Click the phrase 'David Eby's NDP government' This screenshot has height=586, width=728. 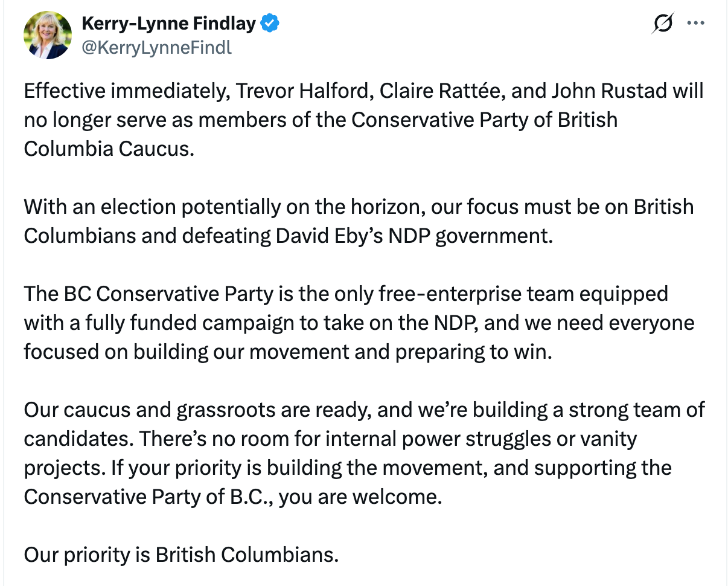pyautogui.click(x=414, y=236)
